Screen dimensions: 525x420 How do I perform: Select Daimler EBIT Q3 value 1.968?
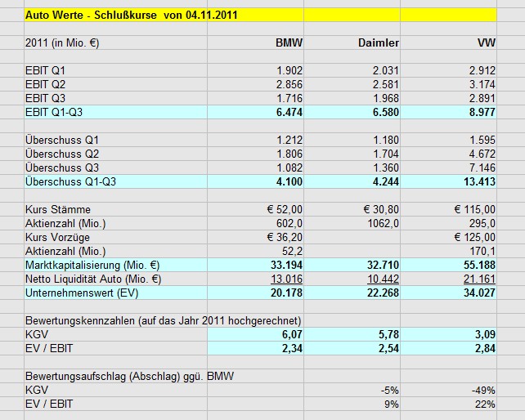[x=386, y=98]
